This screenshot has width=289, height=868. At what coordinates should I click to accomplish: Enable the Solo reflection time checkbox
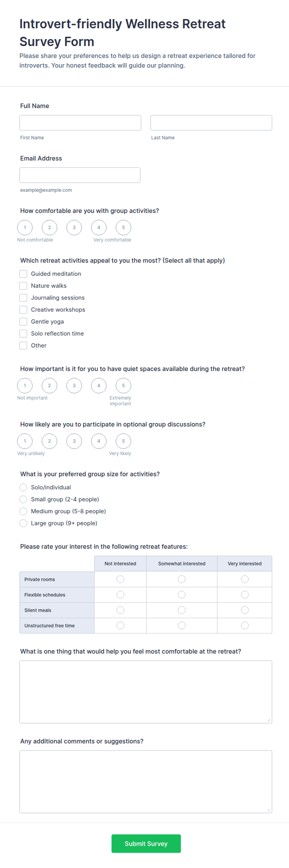coord(23,334)
